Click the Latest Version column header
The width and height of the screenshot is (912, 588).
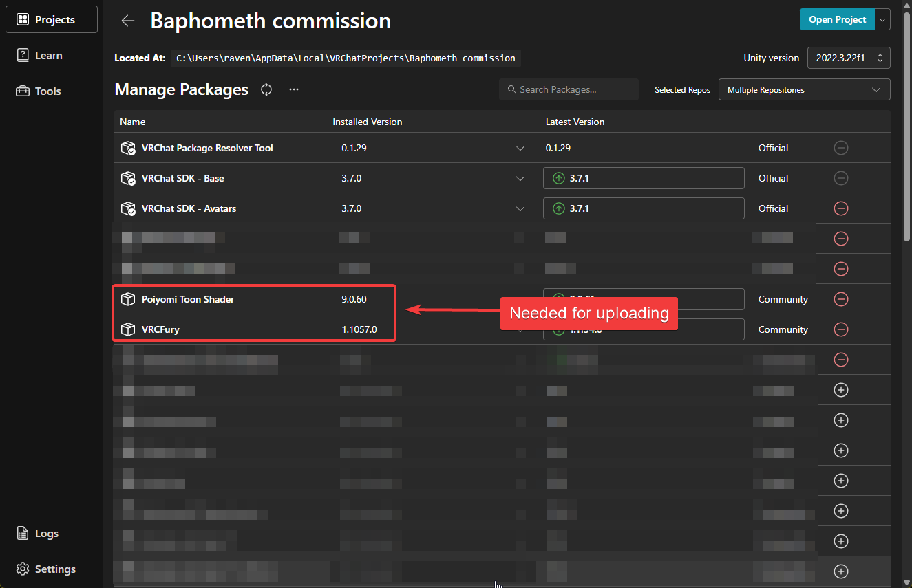coord(575,122)
